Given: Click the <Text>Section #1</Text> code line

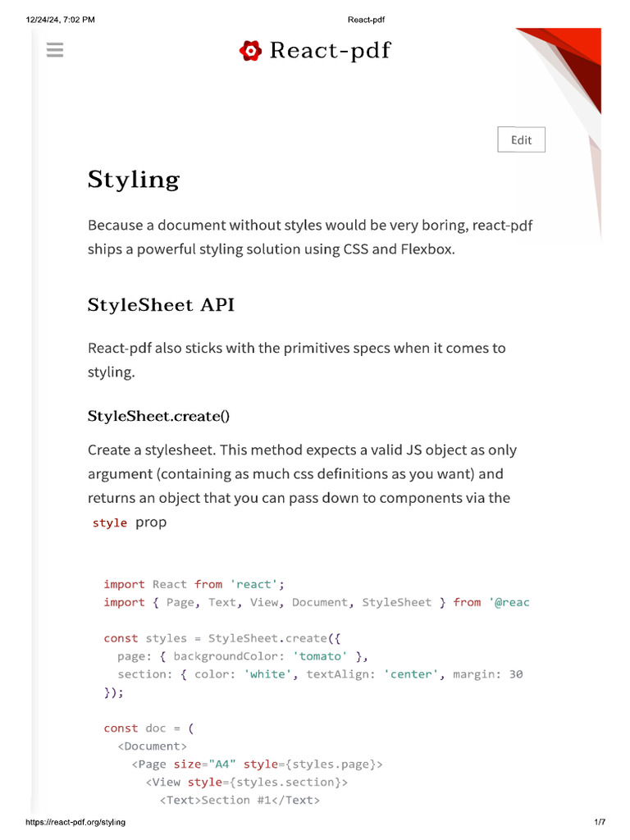Looking at the screenshot, I should 240,801.
